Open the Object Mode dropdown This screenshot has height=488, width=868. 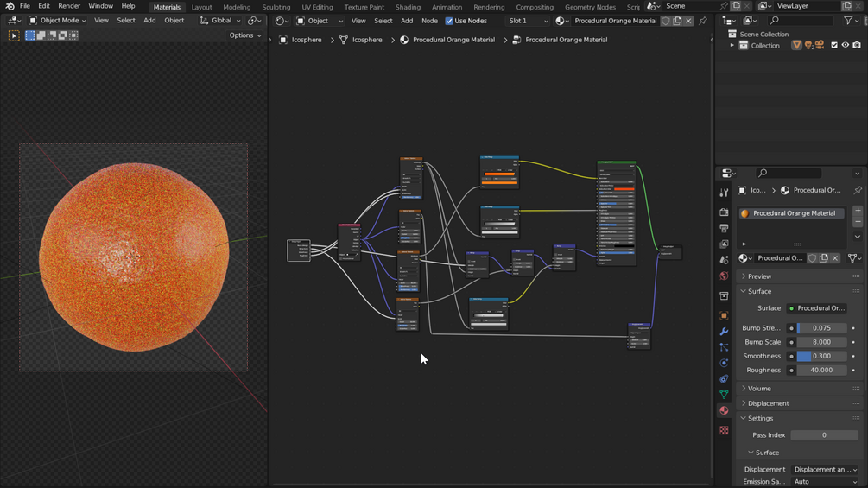coord(58,20)
